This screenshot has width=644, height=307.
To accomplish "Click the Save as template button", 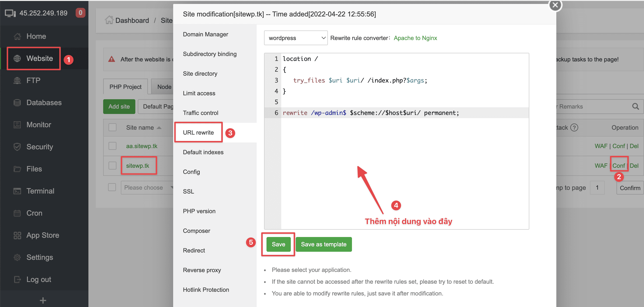I will point(324,244).
